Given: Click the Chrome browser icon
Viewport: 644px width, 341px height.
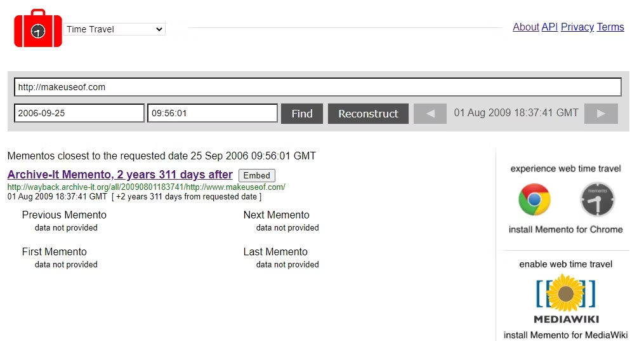Looking at the screenshot, I should [x=534, y=199].
